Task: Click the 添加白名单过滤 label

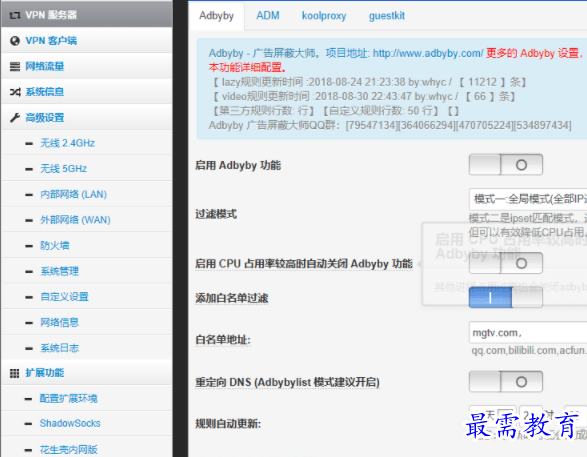Action: coord(232,298)
